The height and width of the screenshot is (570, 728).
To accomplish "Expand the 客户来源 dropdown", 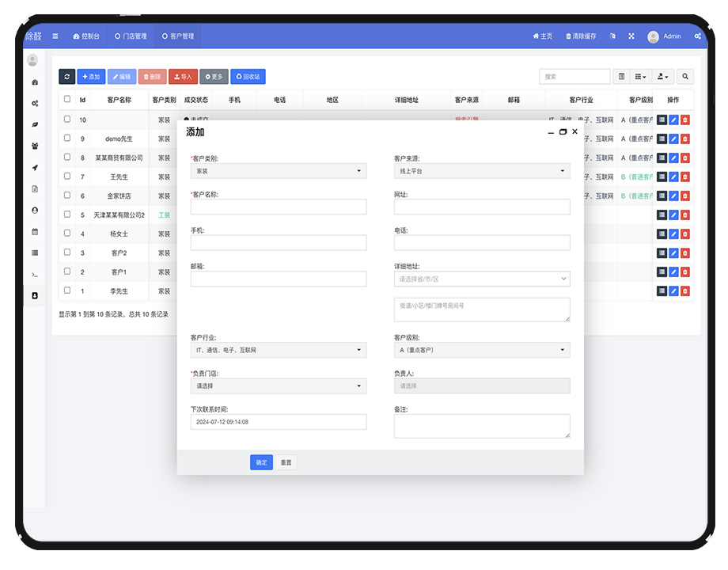I will click(x=482, y=171).
